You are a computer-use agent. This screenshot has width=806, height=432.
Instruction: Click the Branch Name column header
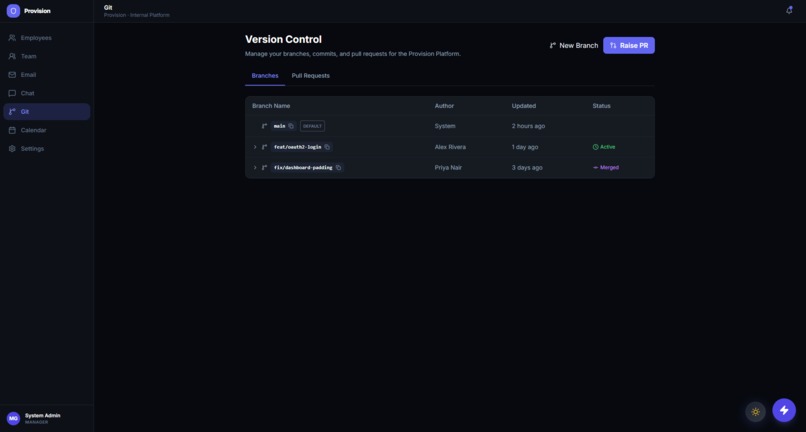click(271, 106)
